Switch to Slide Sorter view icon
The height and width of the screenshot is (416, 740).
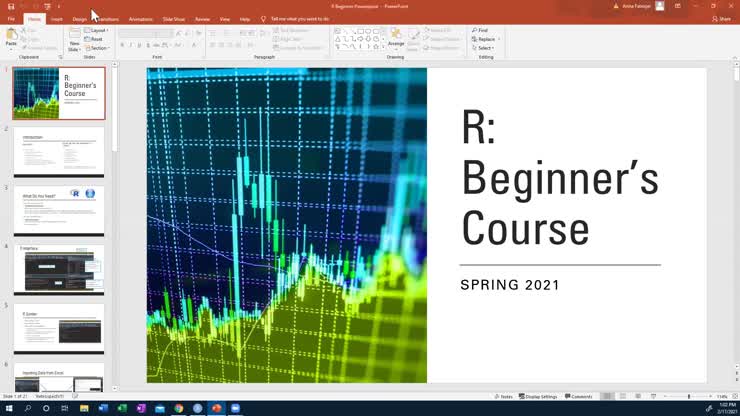pyautogui.click(x=622, y=397)
